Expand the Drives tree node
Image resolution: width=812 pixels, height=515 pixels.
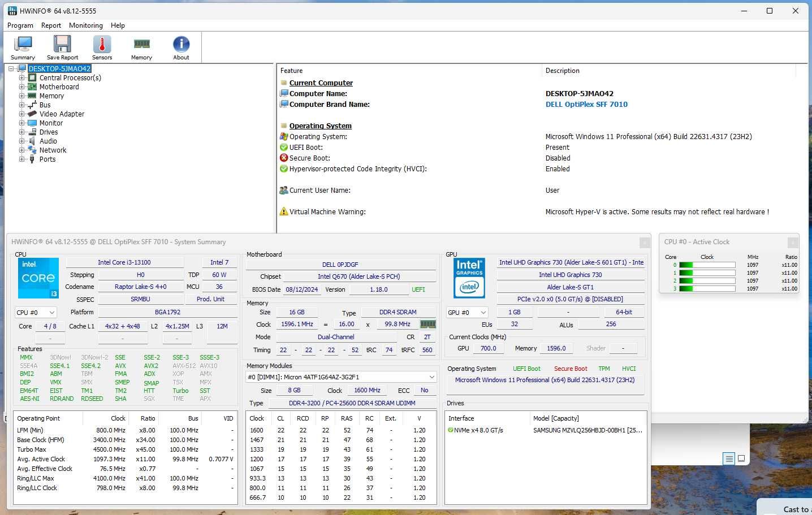click(x=22, y=132)
